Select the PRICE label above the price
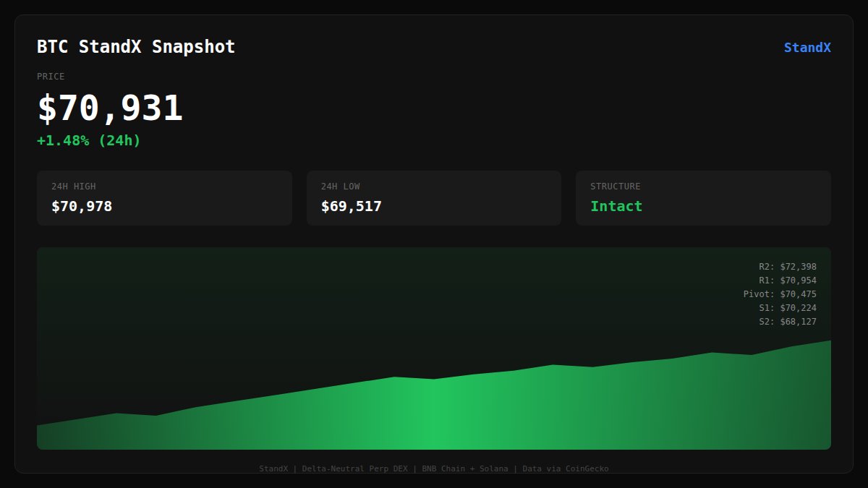The image size is (868, 488). pos(51,77)
